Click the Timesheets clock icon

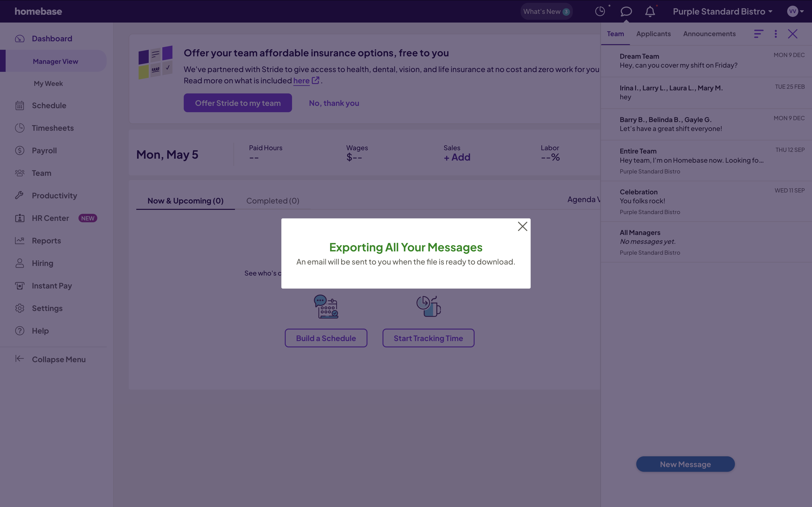20,128
